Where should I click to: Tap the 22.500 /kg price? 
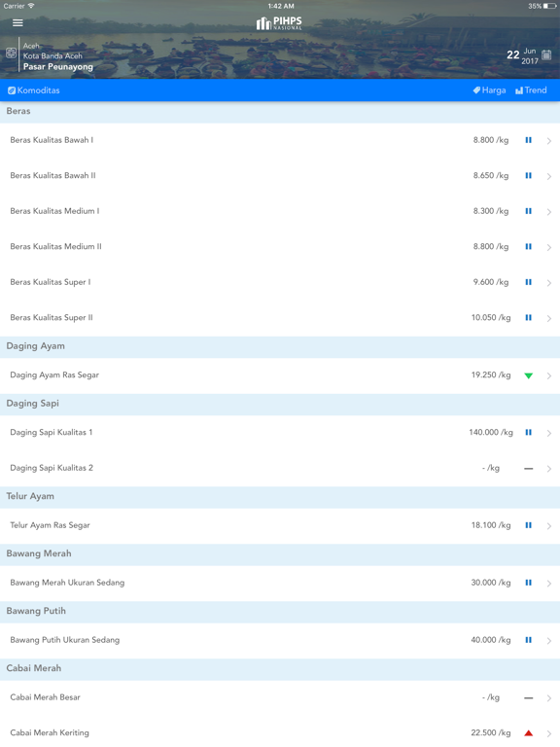coord(490,732)
